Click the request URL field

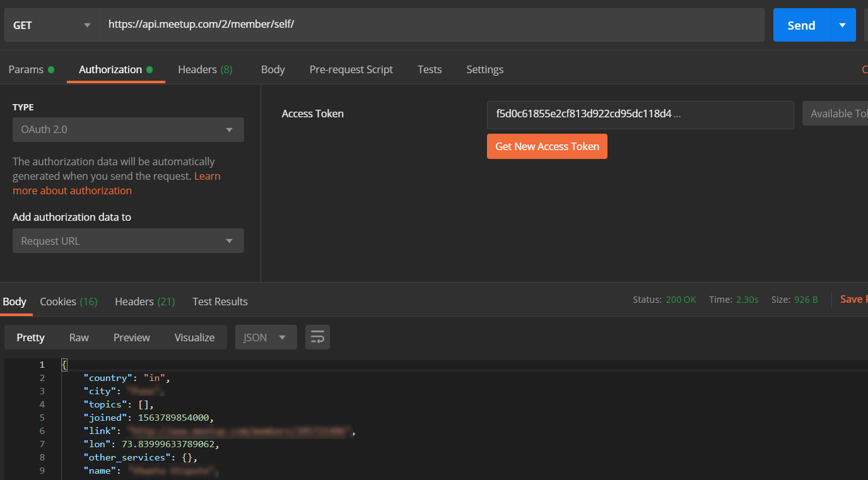point(432,25)
